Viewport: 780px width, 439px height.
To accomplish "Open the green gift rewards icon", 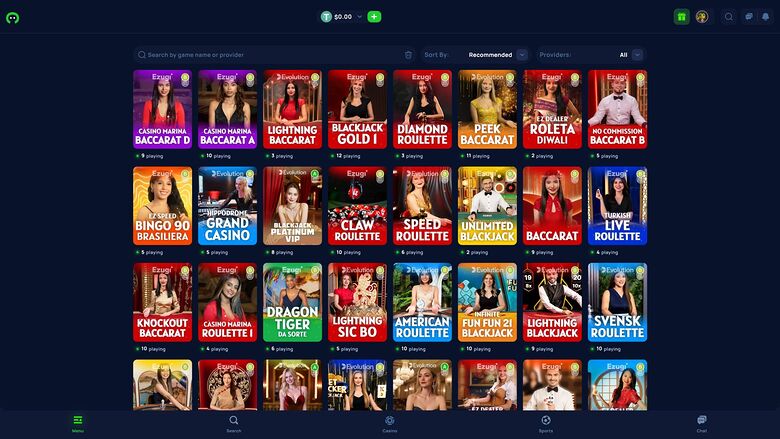I will (x=682, y=17).
